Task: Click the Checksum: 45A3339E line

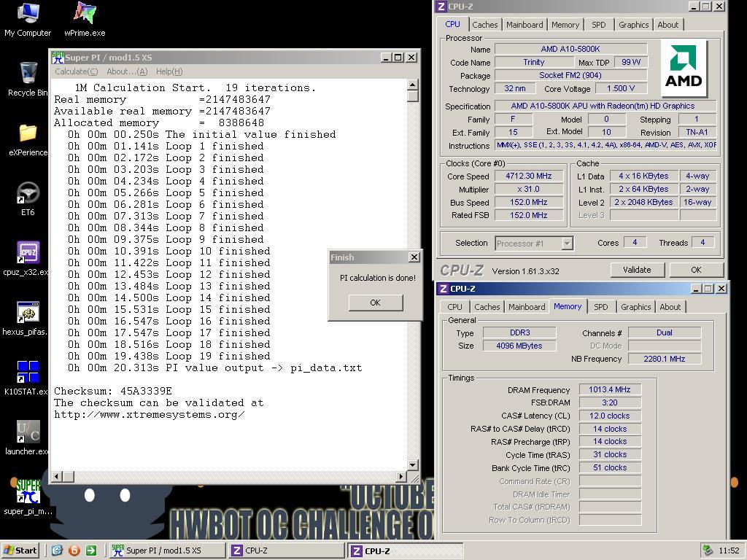Action: click(113, 391)
